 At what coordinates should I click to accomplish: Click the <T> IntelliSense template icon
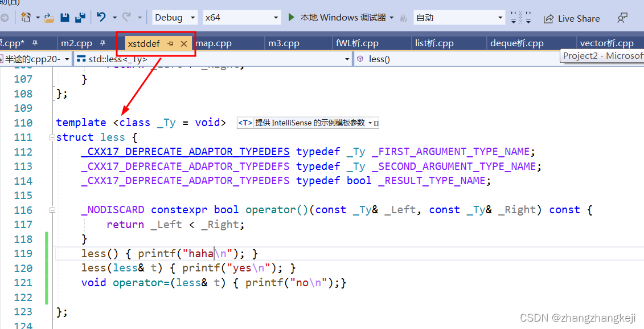click(x=245, y=123)
